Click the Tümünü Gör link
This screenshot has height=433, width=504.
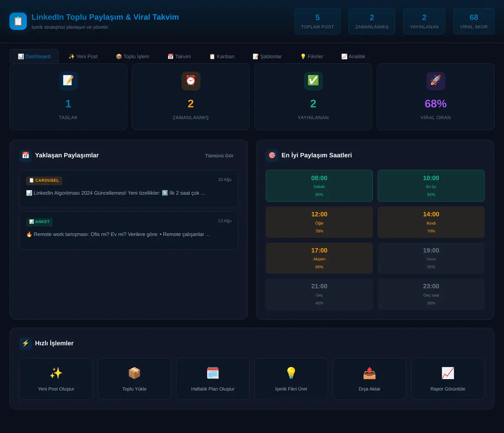[x=219, y=156]
